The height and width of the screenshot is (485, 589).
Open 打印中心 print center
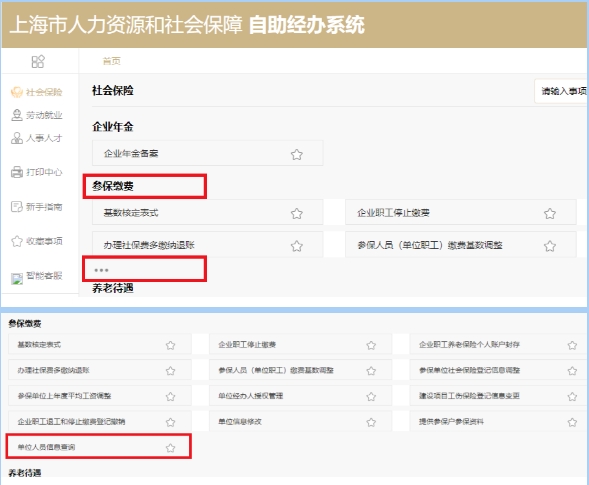[37, 172]
